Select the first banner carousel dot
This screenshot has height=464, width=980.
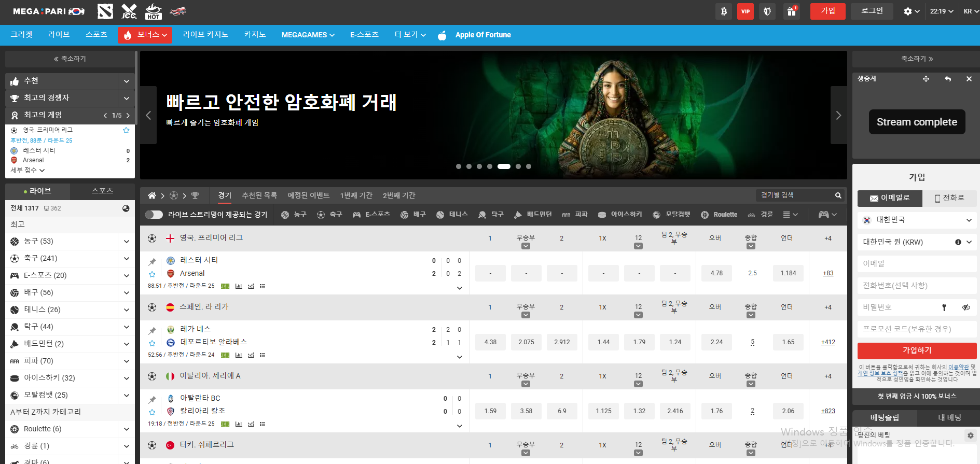click(459, 166)
